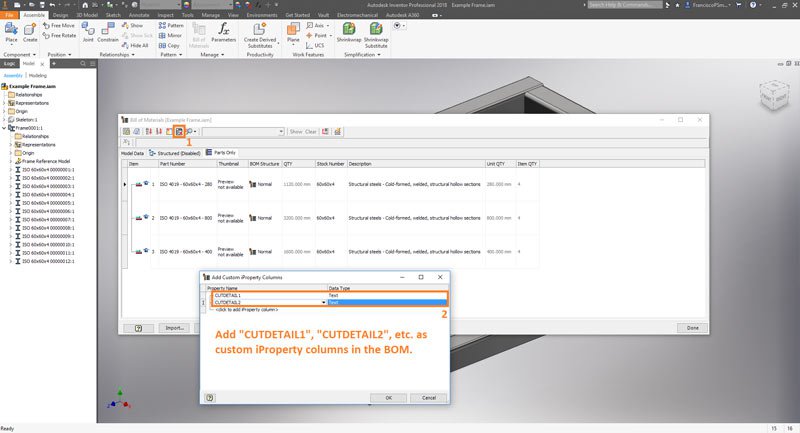Click Add Custom iProperty Columns toolbar icon
Image resolution: width=800 pixels, height=433 pixels.
(179, 132)
